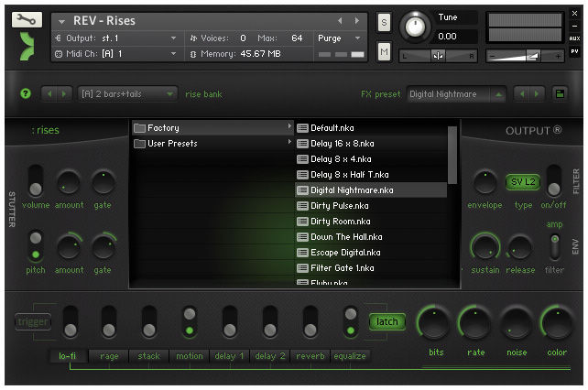Image resolution: width=588 pixels, height=390 pixels.
Task: Click the filter envelope knob
Action: point(485,182)
